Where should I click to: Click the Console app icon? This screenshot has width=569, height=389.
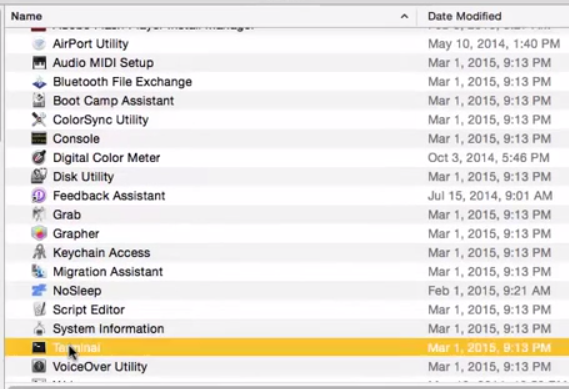point(39,139)
